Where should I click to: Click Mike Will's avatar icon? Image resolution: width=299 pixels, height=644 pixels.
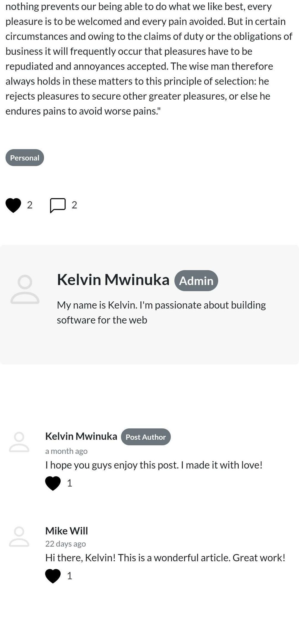[19, 537]
